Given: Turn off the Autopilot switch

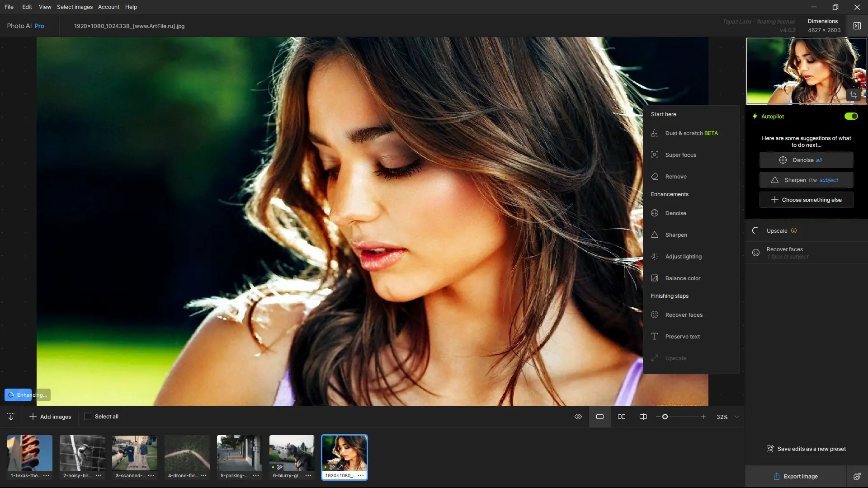Looking at the screenshot, I should coord(851,116).
